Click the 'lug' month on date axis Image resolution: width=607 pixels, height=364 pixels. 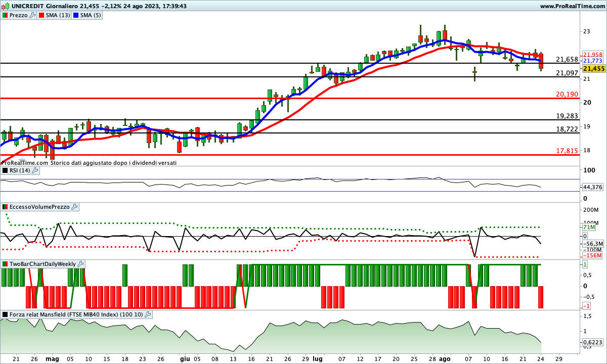tap(318, 358)
